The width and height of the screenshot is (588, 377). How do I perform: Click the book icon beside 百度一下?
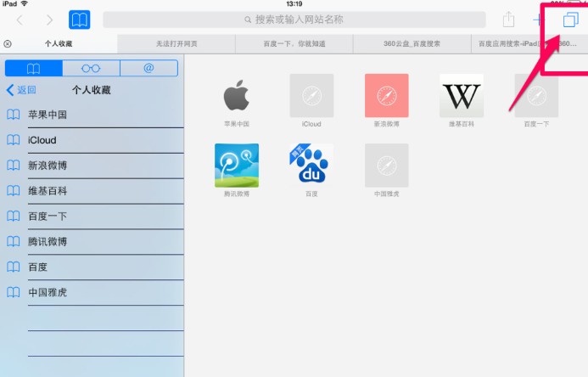[x=13, y=216]
